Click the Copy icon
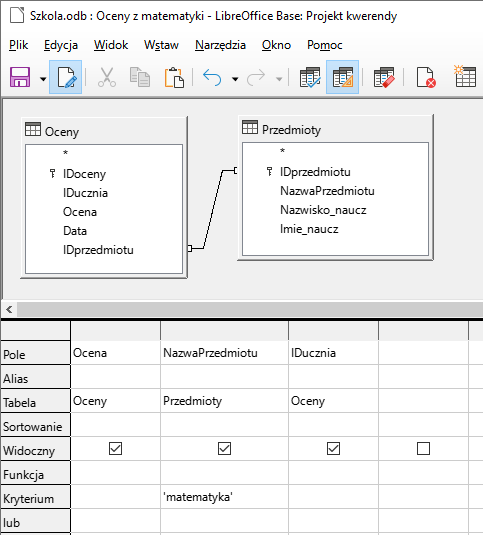Screen dimensions: 483x535 click(x=140, y=77)
